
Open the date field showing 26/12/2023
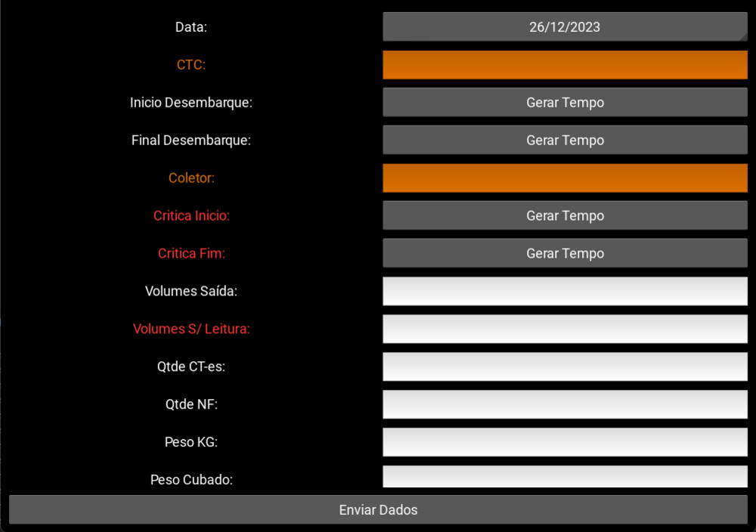pos(565,26)
